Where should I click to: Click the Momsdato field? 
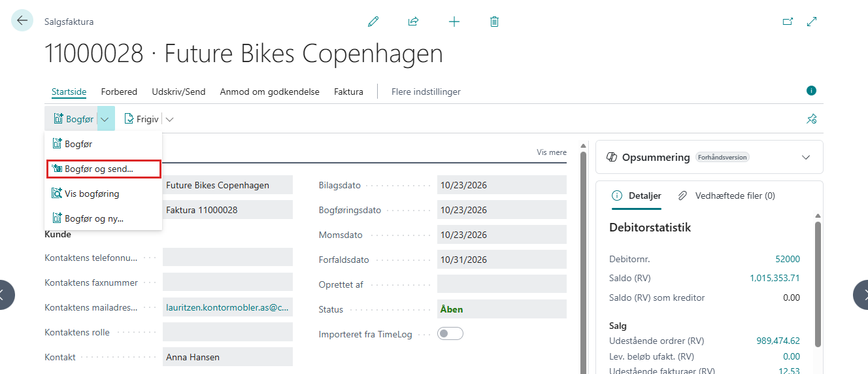click(x=502, y=235)
